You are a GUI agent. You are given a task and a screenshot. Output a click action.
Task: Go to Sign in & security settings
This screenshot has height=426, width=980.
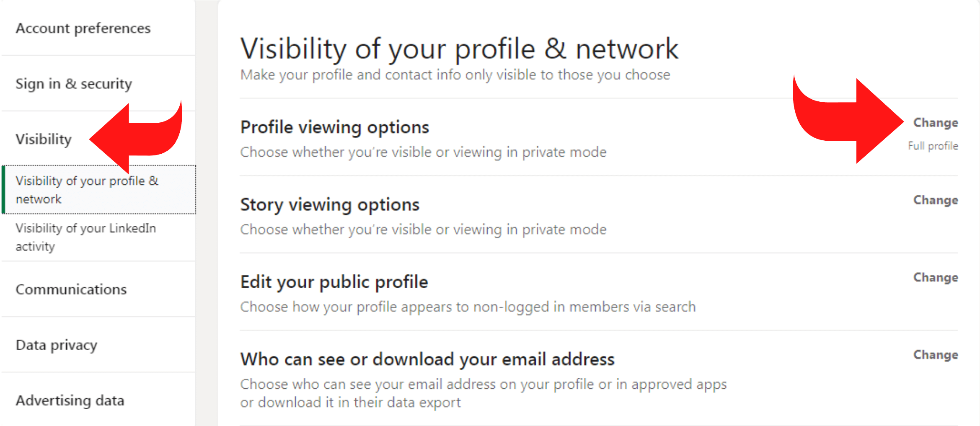coord(74,84)
